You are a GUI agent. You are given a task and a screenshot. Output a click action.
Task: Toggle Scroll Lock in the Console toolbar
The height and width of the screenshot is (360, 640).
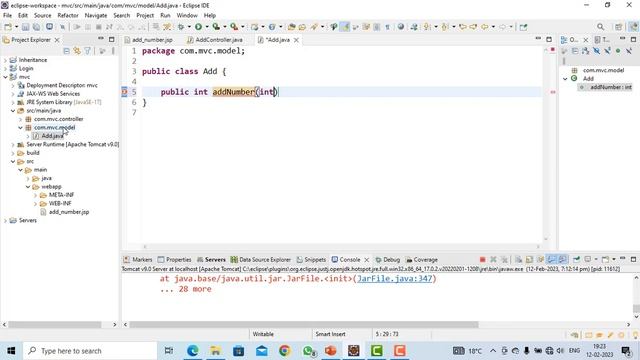pos(529,260)
